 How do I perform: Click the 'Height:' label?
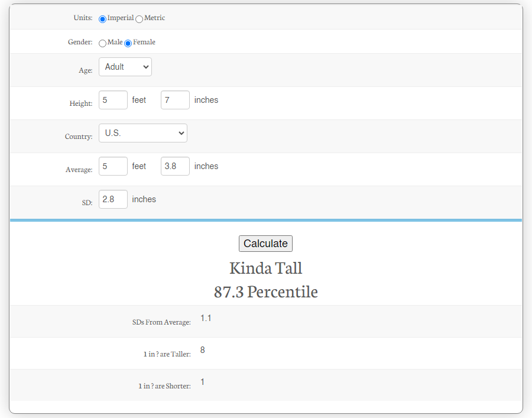[81, 103]
